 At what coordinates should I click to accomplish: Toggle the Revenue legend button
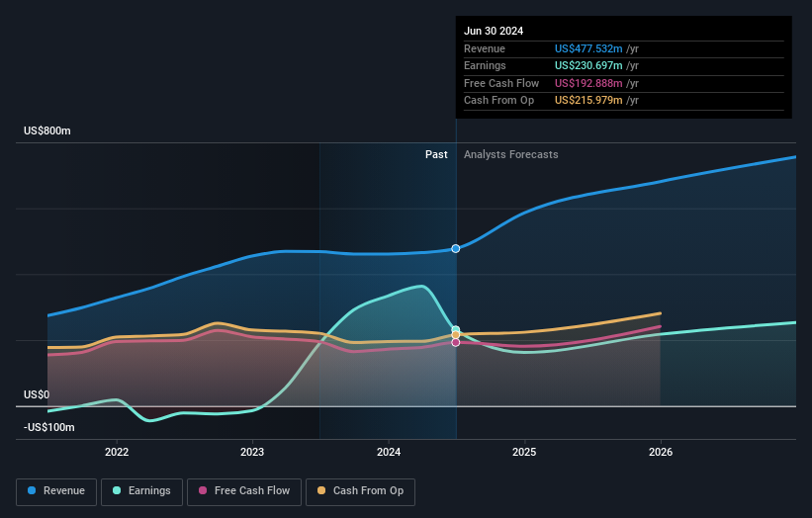[56, 491]
